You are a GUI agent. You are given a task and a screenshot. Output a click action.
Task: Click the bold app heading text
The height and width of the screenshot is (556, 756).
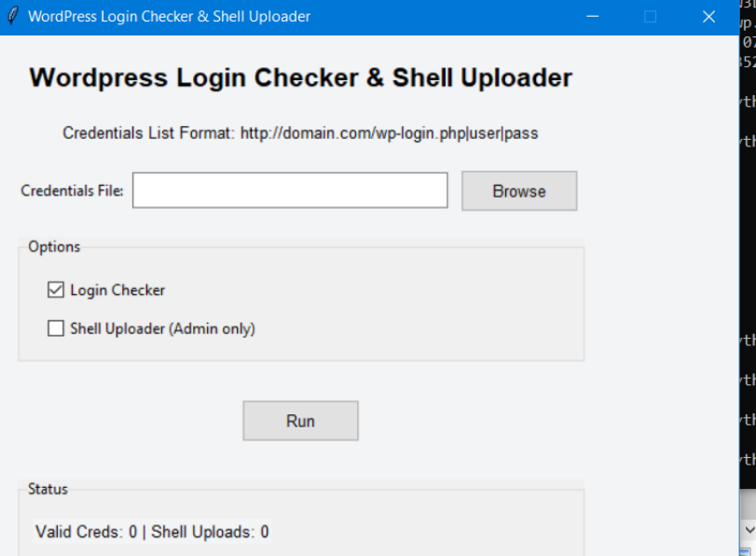pos(298,80)
